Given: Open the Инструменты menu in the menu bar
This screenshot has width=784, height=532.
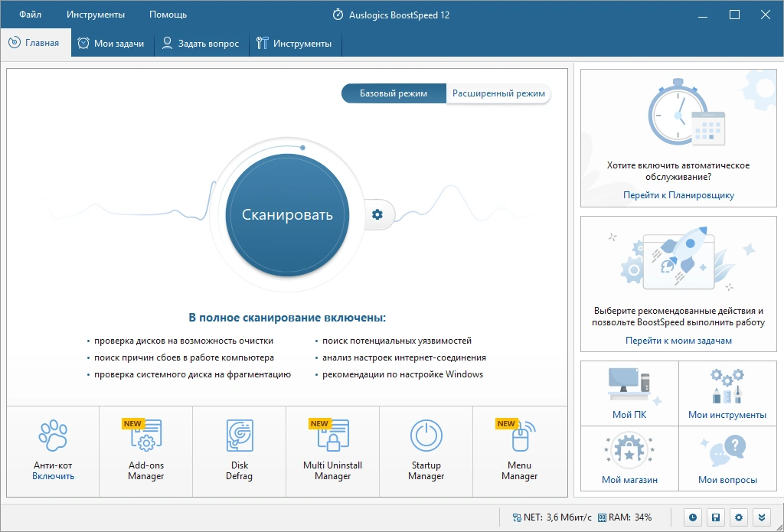Looking at the screenshot, I should (x=96, y=15).
